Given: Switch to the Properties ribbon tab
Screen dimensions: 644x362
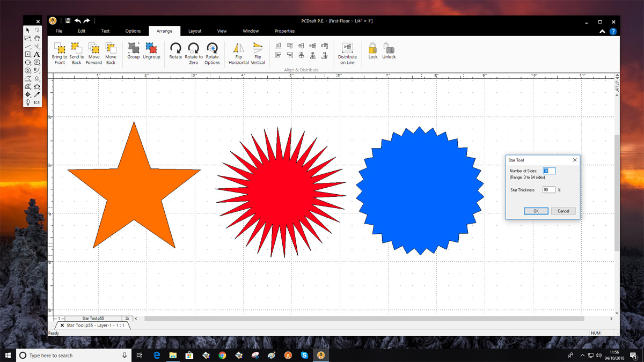Looking at the screenshot, I should point(284,31).
